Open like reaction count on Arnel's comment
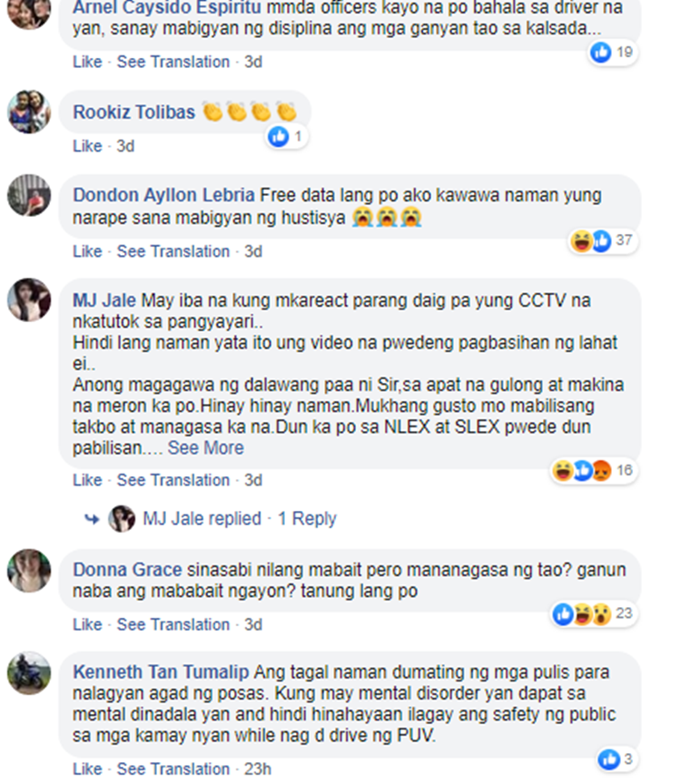Screen dimensions: 681x784 point(613,52)
